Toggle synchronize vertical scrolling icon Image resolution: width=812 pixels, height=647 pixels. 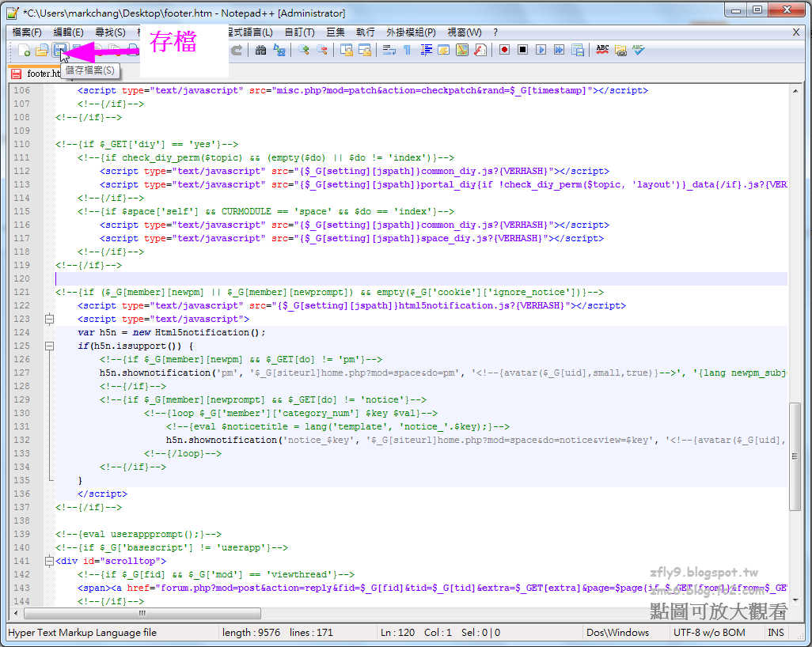[x=347, y=50]
